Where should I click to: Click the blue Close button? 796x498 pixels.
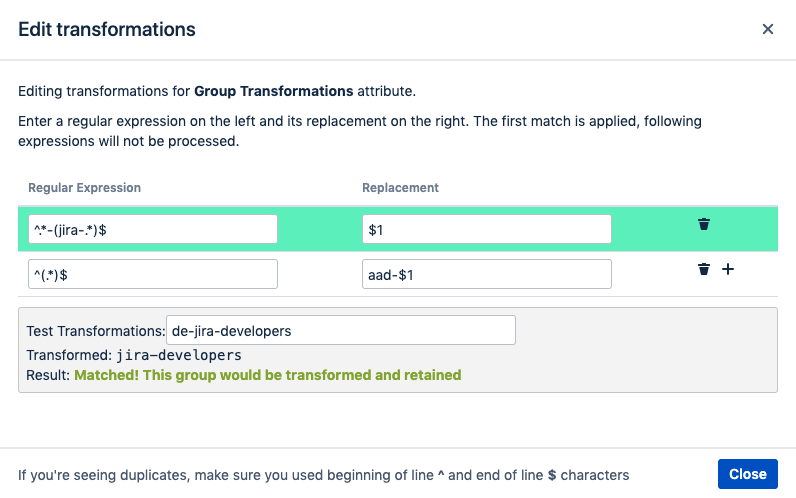[x=747, y=474]
